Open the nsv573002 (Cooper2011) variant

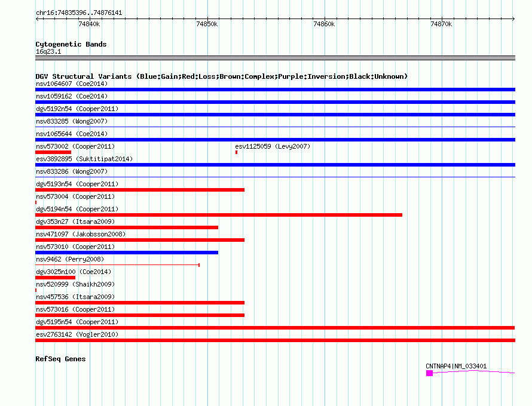[x=75, y=146]
